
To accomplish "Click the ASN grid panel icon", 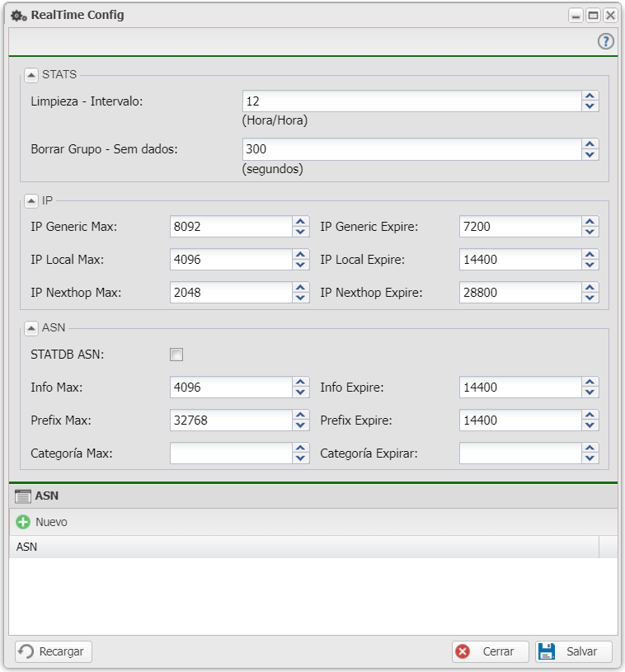I will 23,496.
